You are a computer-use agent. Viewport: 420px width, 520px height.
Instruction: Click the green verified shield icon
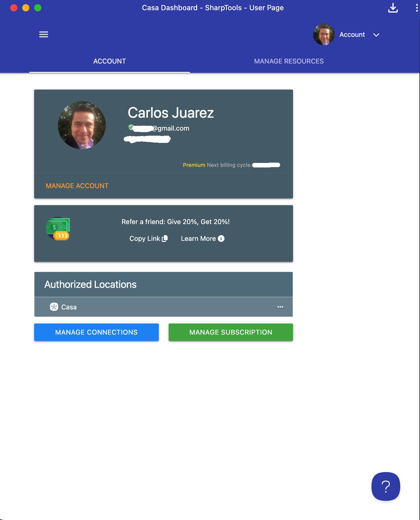[131, 127]
